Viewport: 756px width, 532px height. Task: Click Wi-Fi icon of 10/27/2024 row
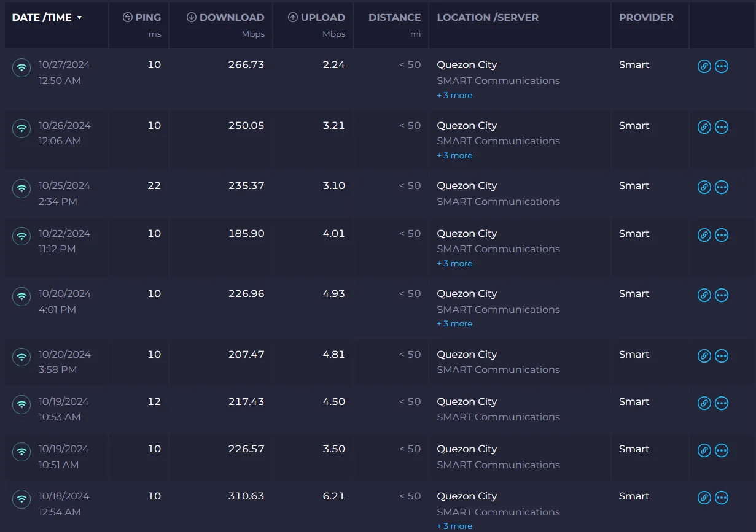click(21, 68)
